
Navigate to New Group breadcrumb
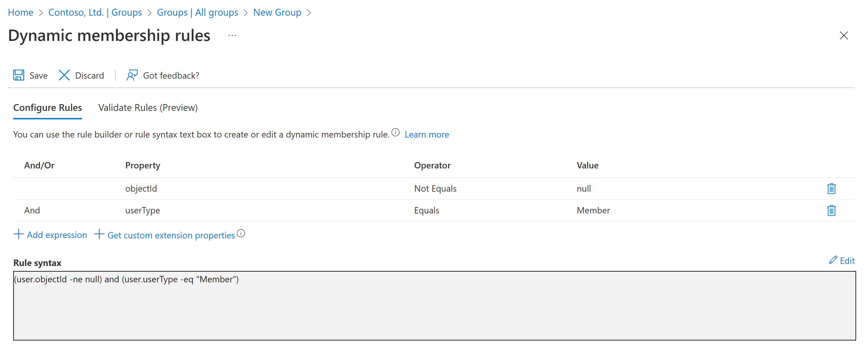pyautogui.click(x=277, y=13)
